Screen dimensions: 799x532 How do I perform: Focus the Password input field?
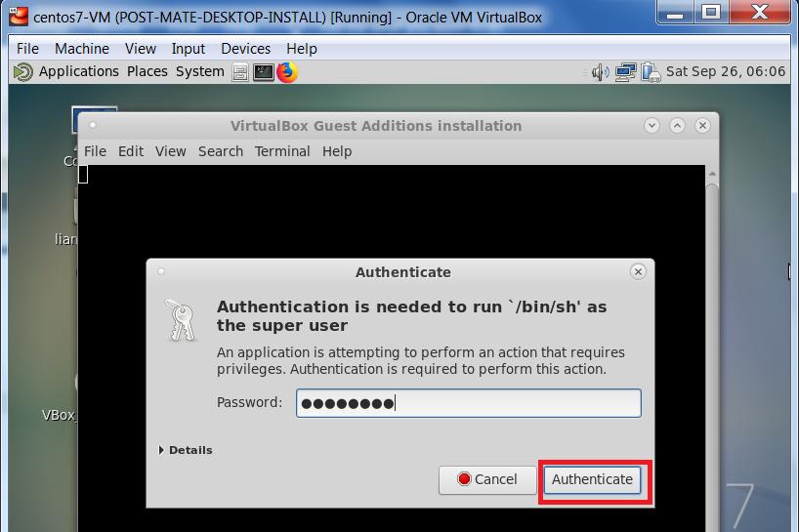click(x=469, y=403)
